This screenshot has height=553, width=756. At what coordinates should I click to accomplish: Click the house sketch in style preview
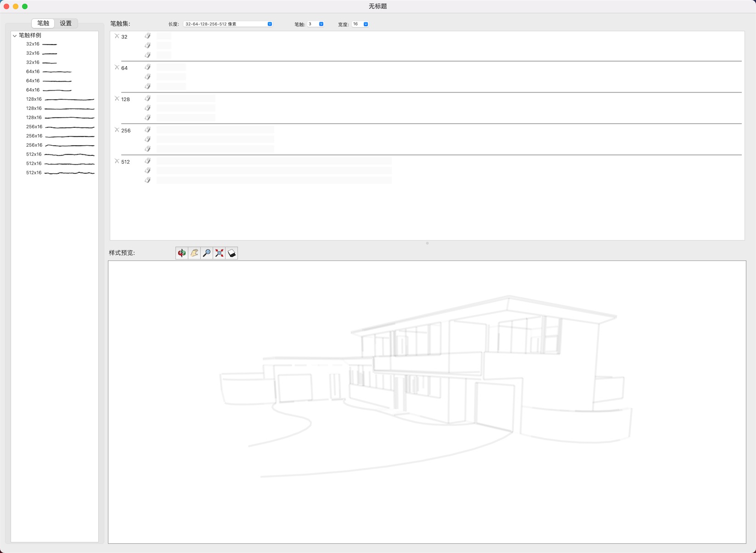(427, 386)
